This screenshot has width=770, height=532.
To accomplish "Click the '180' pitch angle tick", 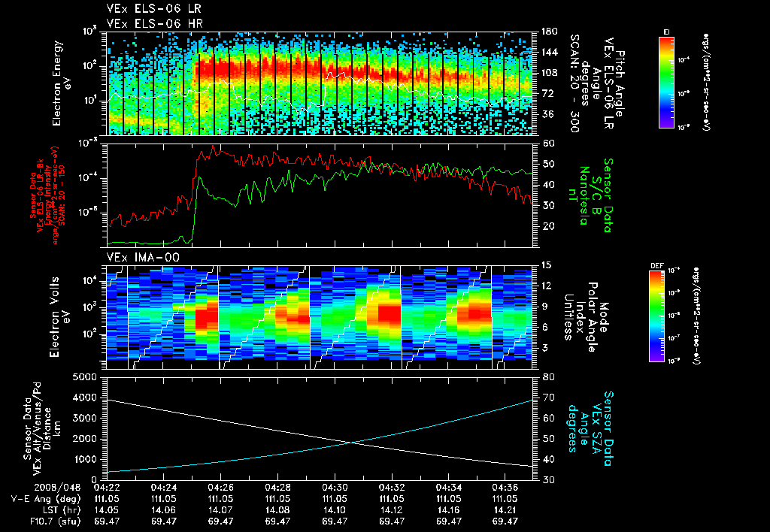I will pos(549,32).
